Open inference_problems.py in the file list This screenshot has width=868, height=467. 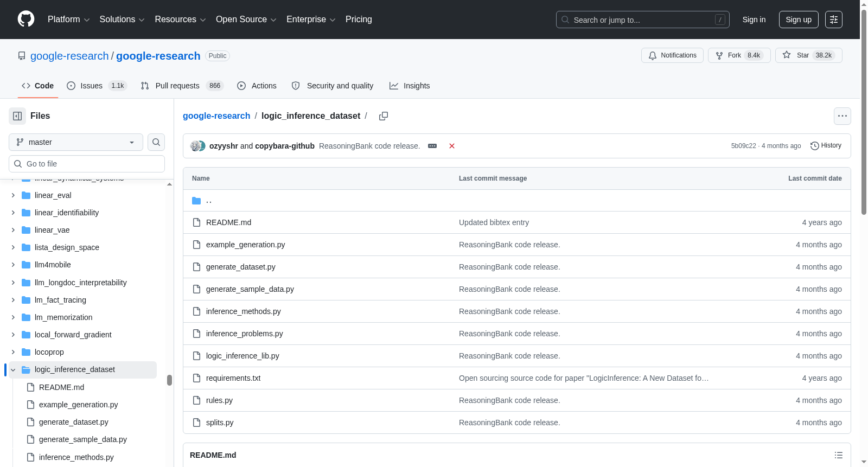coord(244,334)
